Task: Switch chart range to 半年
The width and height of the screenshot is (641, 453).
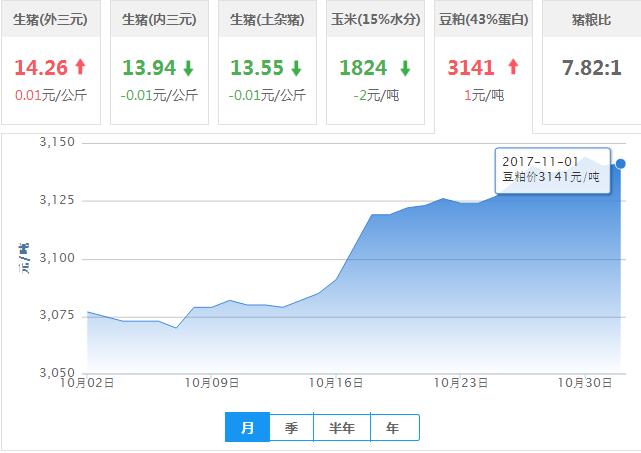Action: (342, 428)
